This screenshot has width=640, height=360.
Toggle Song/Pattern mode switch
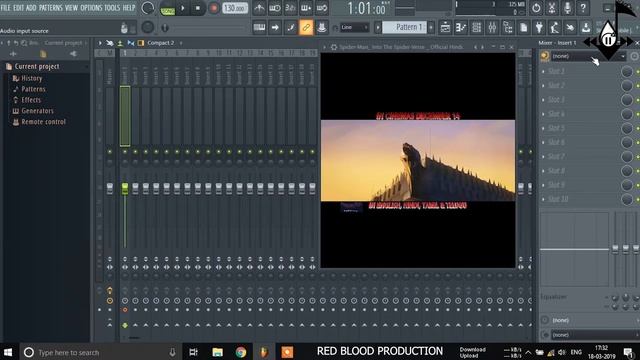click(167, 8)
